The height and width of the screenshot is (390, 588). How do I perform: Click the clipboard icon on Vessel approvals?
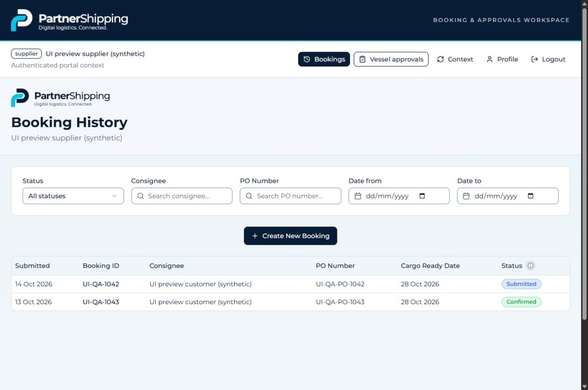[x=363, y=59]
